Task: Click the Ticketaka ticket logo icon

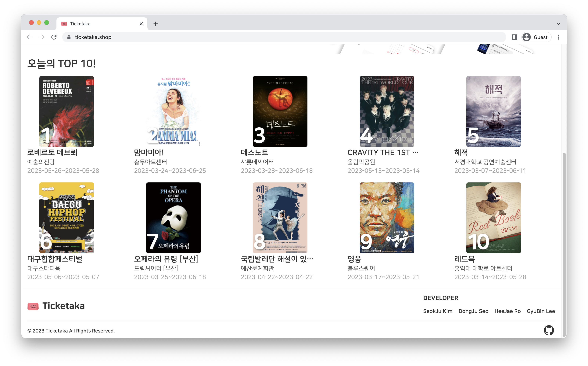Action: pos(33,306)
